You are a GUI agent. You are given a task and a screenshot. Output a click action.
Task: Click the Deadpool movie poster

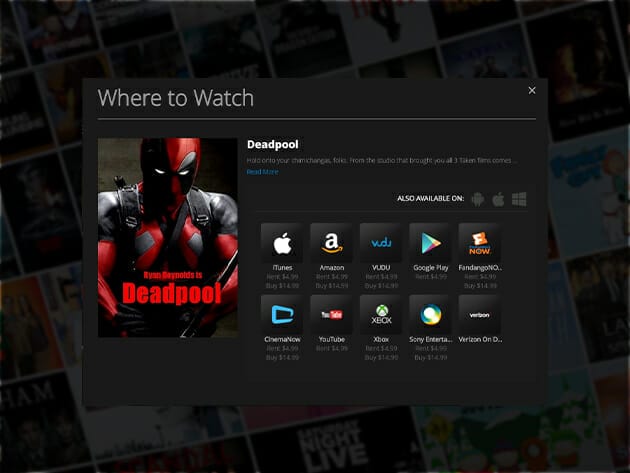(168, 237)
